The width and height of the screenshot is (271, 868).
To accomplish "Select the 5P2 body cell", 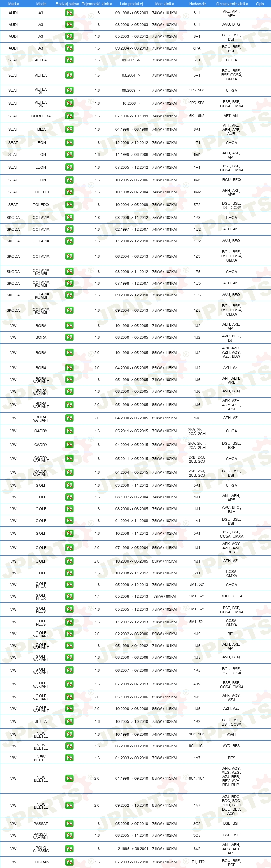I will click(x=197, y=205).
